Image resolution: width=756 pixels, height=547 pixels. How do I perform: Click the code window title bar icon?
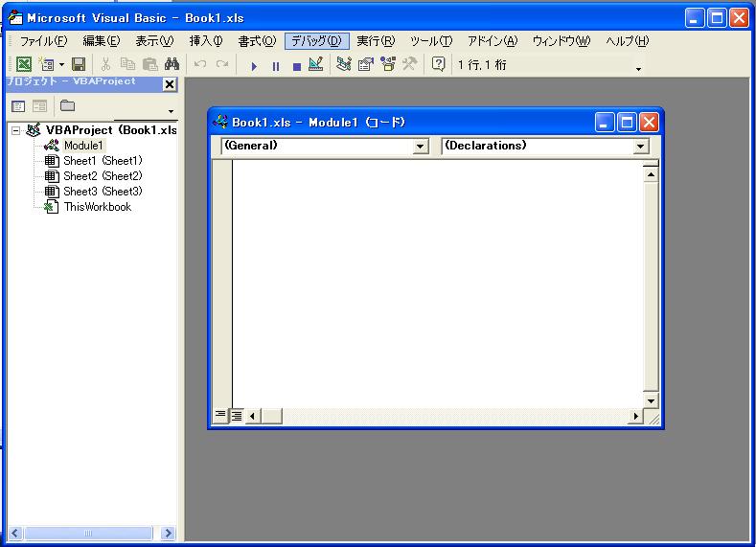219,122
